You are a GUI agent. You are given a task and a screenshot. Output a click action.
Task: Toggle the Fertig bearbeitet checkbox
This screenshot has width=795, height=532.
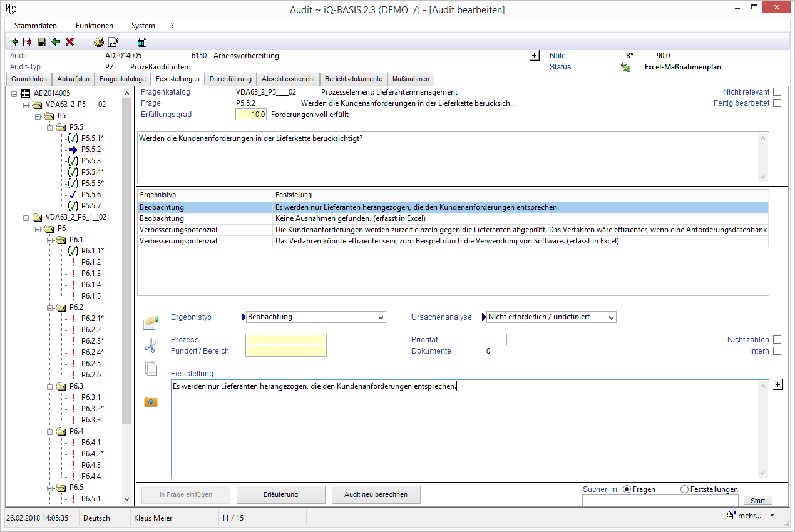[x=777, y=103]
